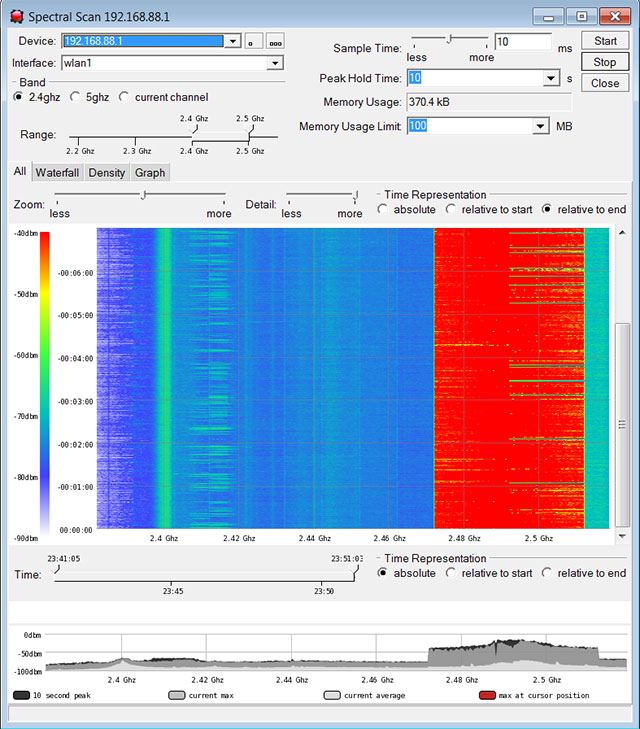
Task: Click the Sample Time value field
Action: 523,41
